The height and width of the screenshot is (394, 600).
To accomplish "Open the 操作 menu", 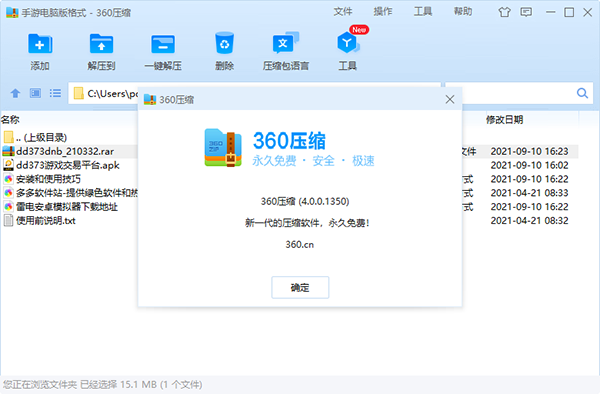I will 383,12.
